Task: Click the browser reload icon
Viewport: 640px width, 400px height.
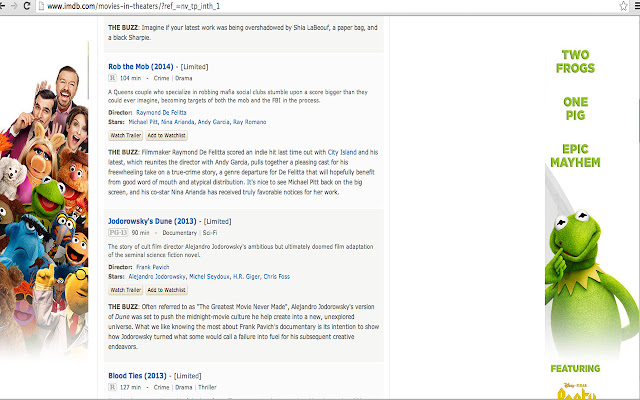Action: 27,6
